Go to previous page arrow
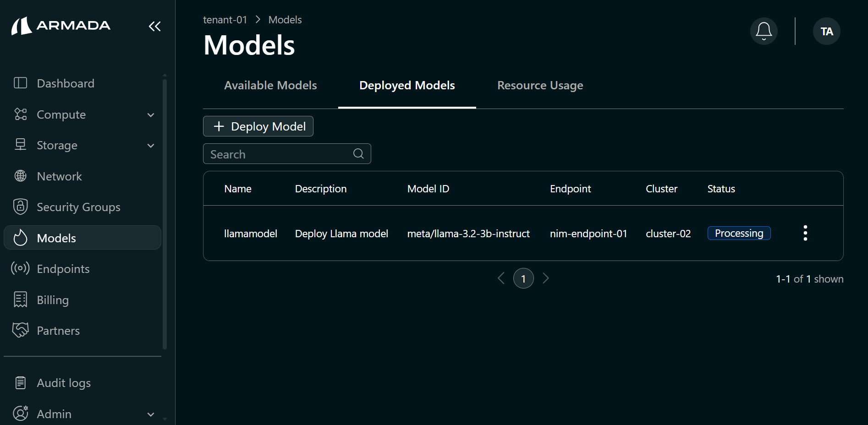This screenshot has width=868, height=425. [501, 278]
